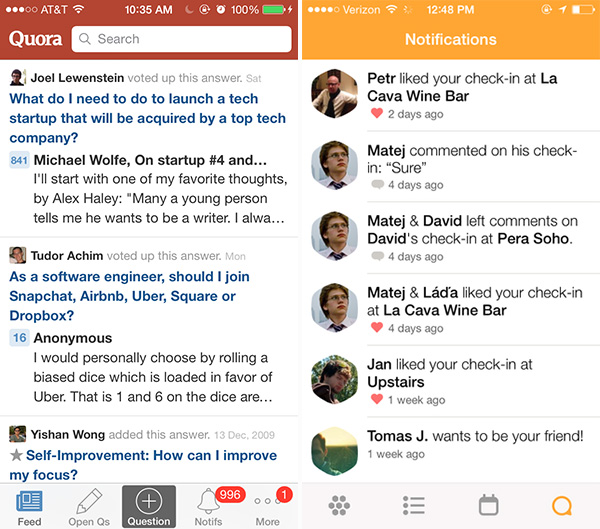Image resolution: width=600 pixels, height=529 pixels.
Task: Tap the magnifier icon in Search
Action: pyautogui.click(x=85, y=39)
